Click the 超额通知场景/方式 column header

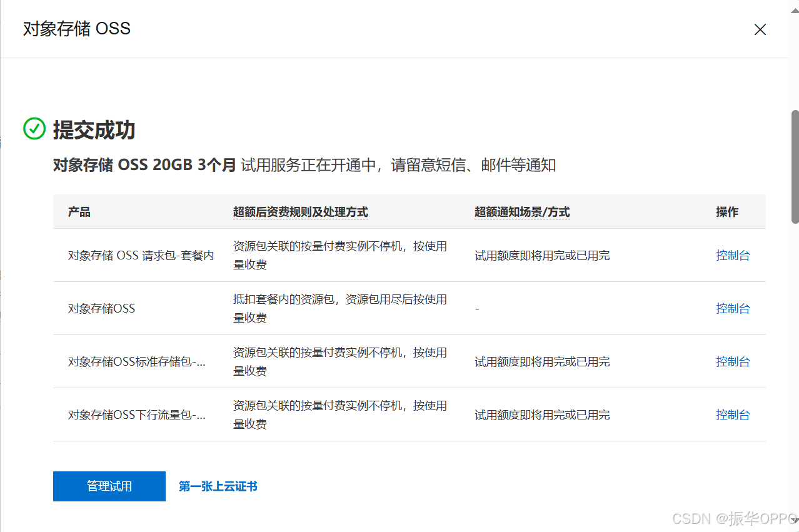click(x=522, y=212)
